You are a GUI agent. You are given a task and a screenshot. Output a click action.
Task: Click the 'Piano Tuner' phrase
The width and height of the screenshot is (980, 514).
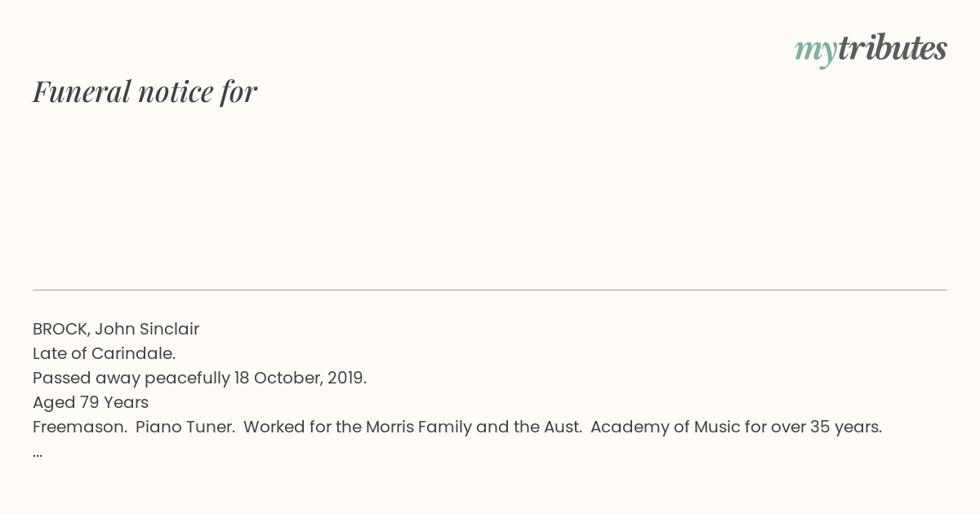coord(185,427)
